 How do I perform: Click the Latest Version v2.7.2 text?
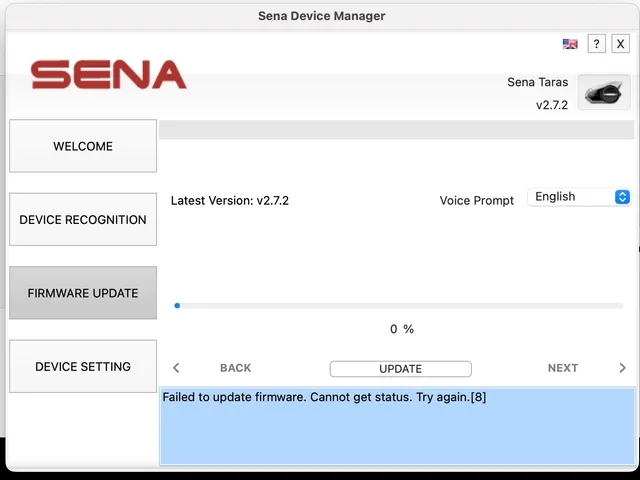230,200
